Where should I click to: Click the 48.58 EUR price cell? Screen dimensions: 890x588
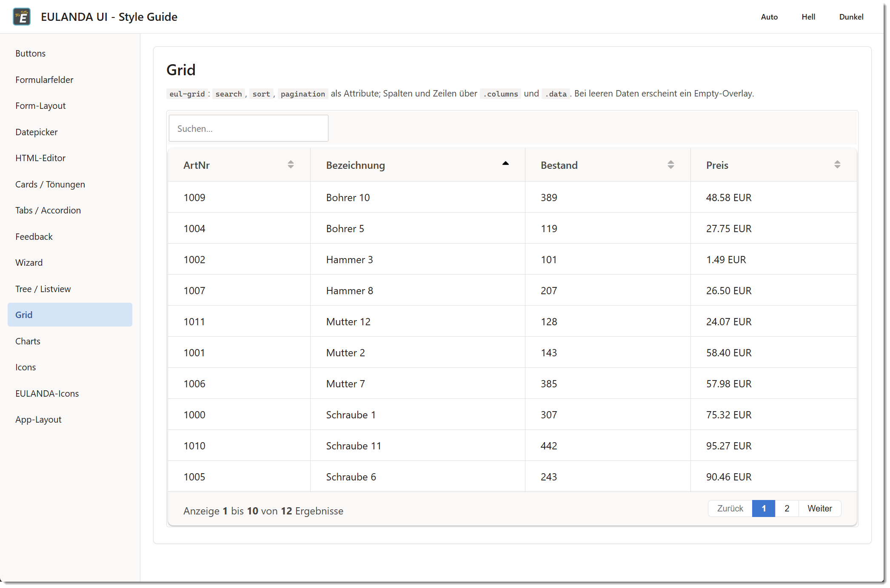[x=774, y=197]
